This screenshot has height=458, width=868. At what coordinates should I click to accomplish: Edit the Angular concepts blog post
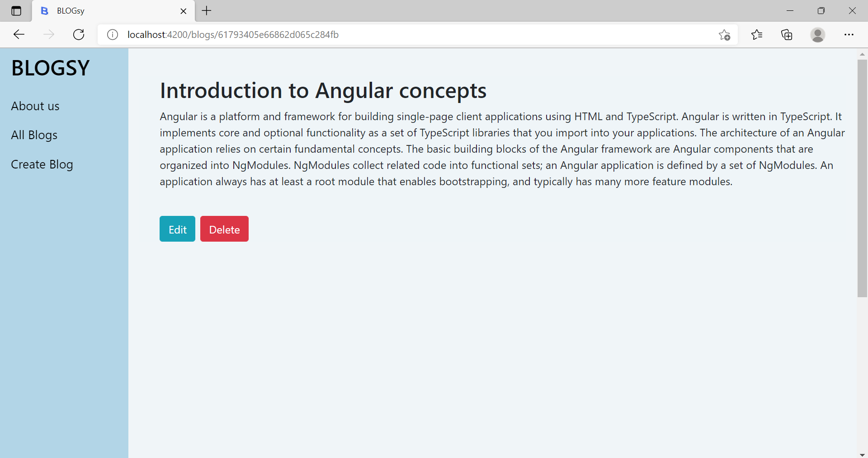(x=177, y=229)
